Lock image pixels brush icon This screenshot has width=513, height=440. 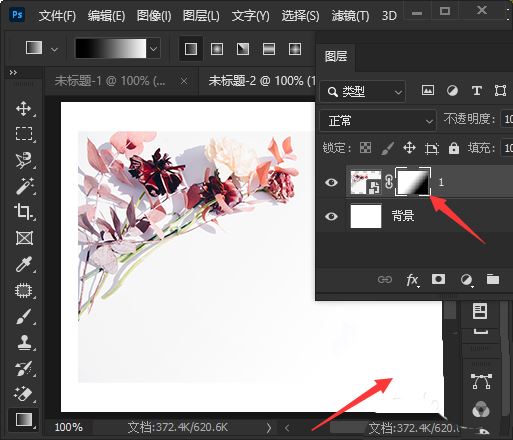[x=387, y=148]
